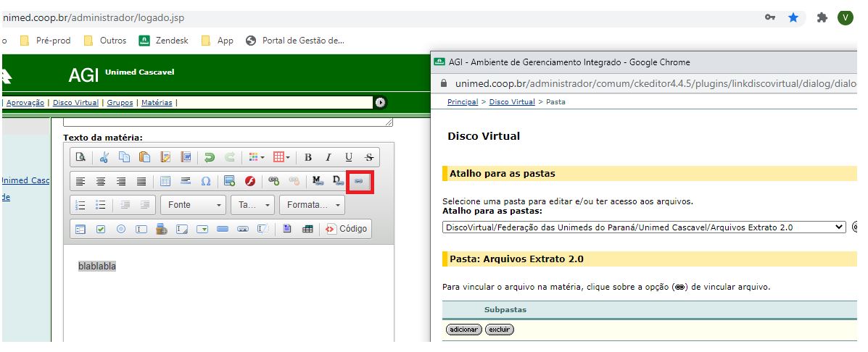Open Atalho para as pastas dropdown
The image size is (868, 352).
click(x=645, y=227)
